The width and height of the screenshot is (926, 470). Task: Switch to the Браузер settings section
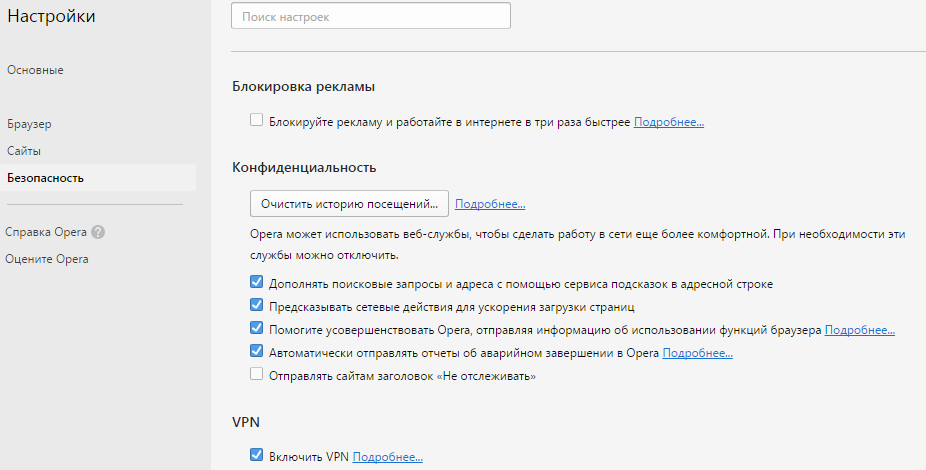29,124
